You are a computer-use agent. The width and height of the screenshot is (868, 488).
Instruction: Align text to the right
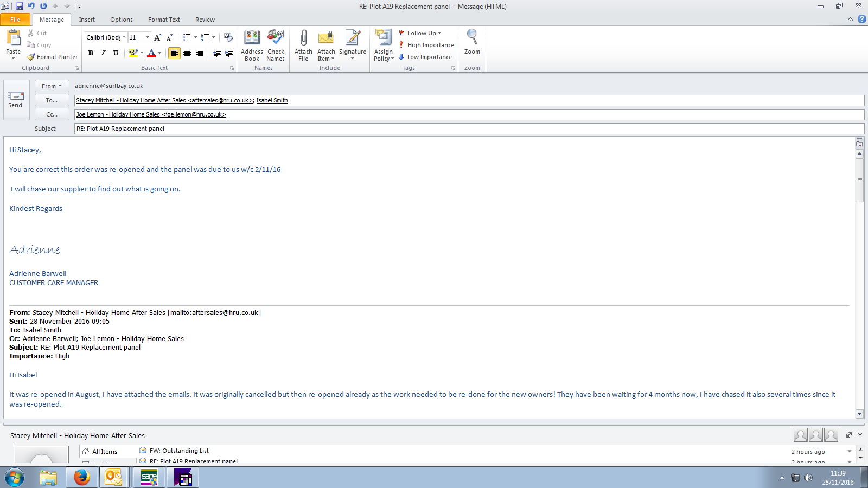200,53
